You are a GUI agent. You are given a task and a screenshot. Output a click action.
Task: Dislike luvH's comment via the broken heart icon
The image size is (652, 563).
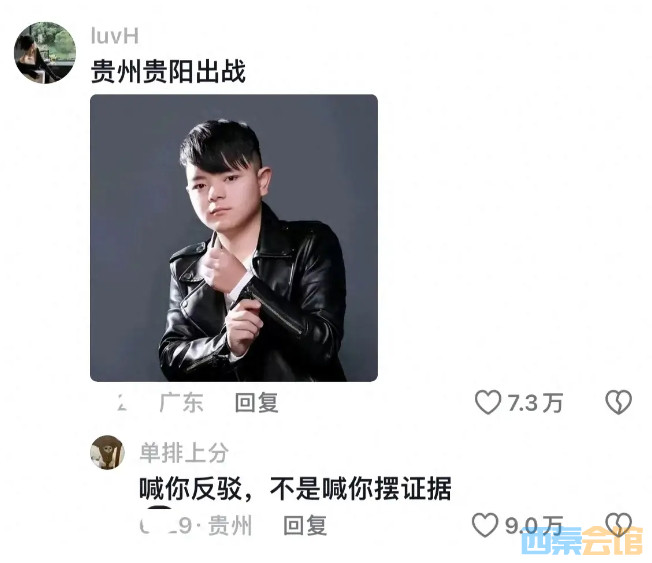coord(618,402)
